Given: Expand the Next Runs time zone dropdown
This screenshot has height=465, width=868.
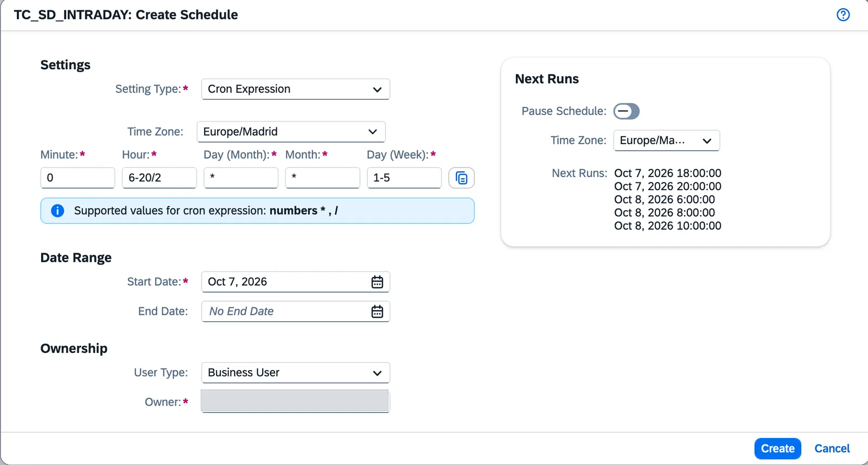Looking at the screenshot, I should click(x=667, y=140).
